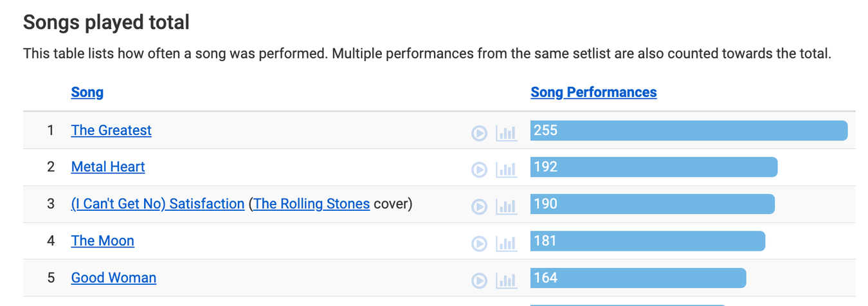Show The Moon statistics chart icon
Viewport: 868px width, 306px height.
[507, 244]
